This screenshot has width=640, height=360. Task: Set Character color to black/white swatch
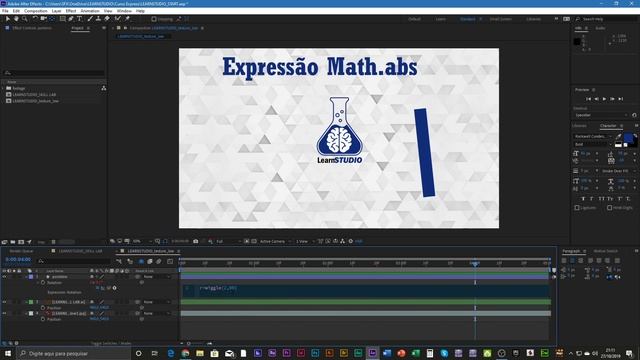click(618, 144)
